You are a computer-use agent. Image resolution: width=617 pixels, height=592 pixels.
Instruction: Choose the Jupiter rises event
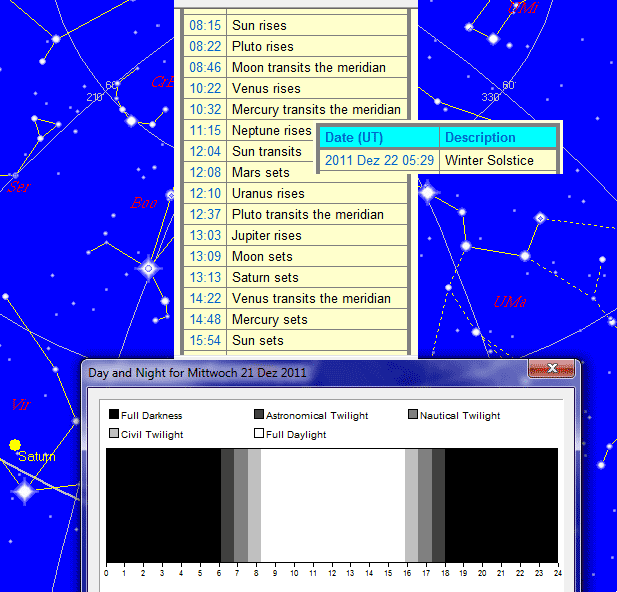click(295, 236)
